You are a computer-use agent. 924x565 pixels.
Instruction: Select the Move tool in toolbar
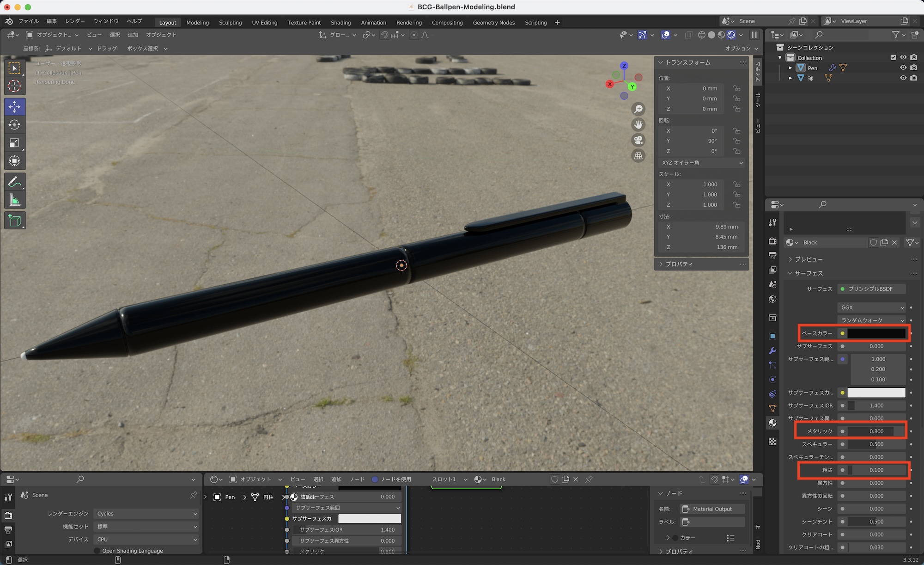(14, 107)
